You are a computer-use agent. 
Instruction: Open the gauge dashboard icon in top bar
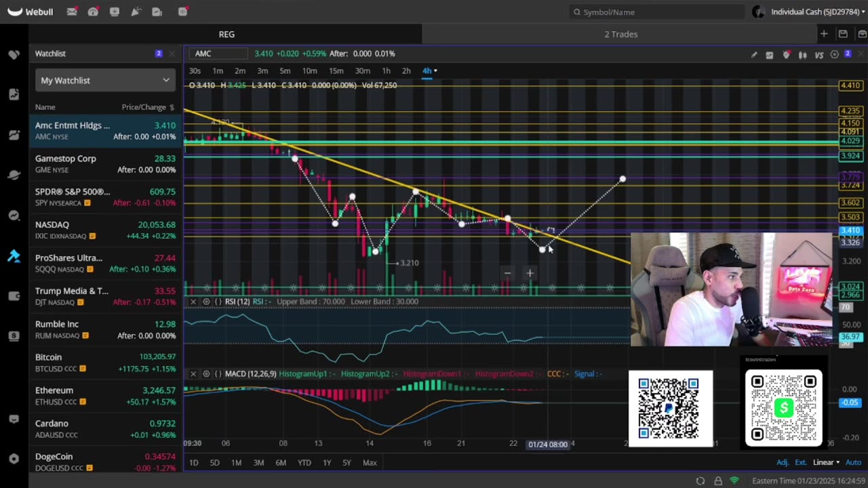[x=93, y=12]
